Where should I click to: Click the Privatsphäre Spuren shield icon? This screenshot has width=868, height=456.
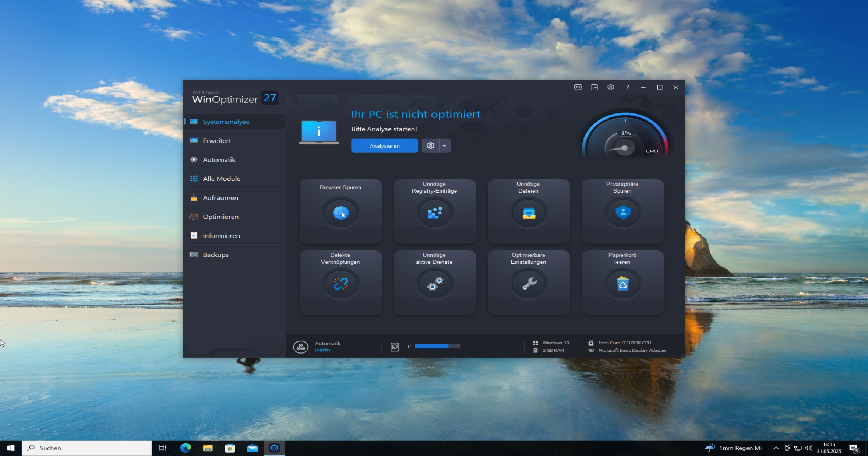(623, 213)
